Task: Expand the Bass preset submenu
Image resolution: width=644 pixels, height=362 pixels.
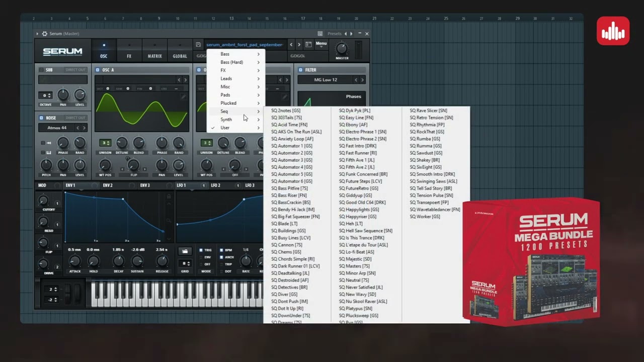Action: point(235,54)
